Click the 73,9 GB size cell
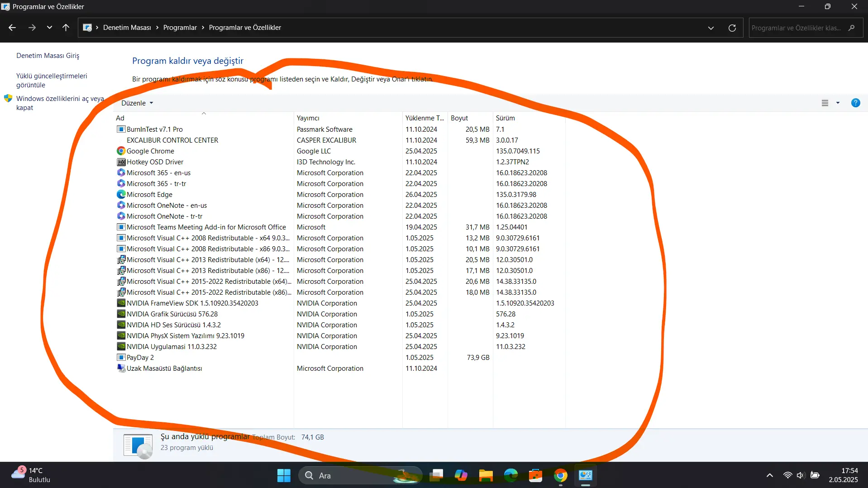The height and width of the screenshot is (488, 868). tap(478, 358)
